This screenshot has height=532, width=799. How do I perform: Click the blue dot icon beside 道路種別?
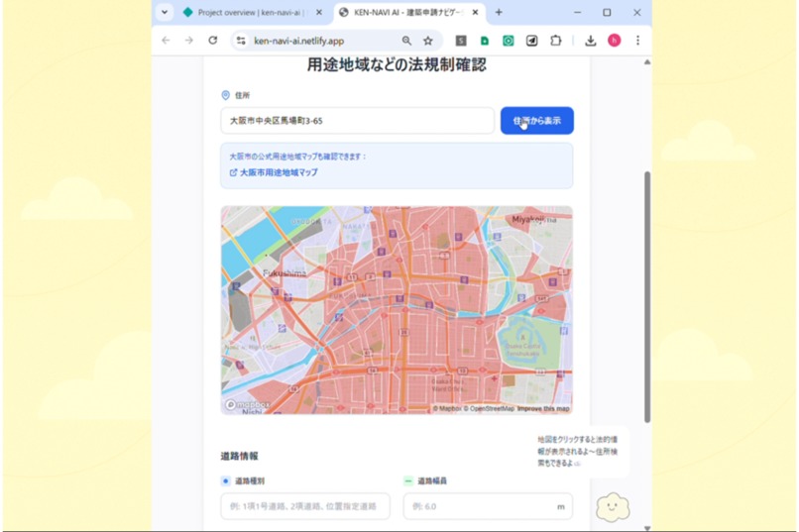point(225,480)
